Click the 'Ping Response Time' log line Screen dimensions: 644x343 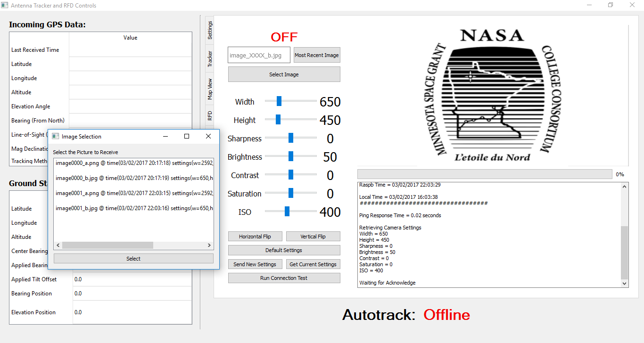[400, 215]
